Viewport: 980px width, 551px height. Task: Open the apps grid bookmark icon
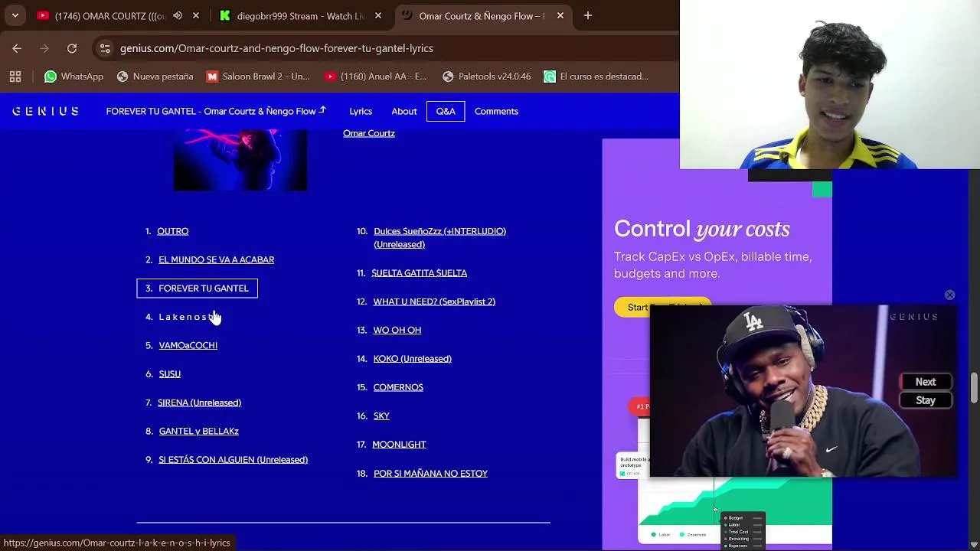(15, 77)
